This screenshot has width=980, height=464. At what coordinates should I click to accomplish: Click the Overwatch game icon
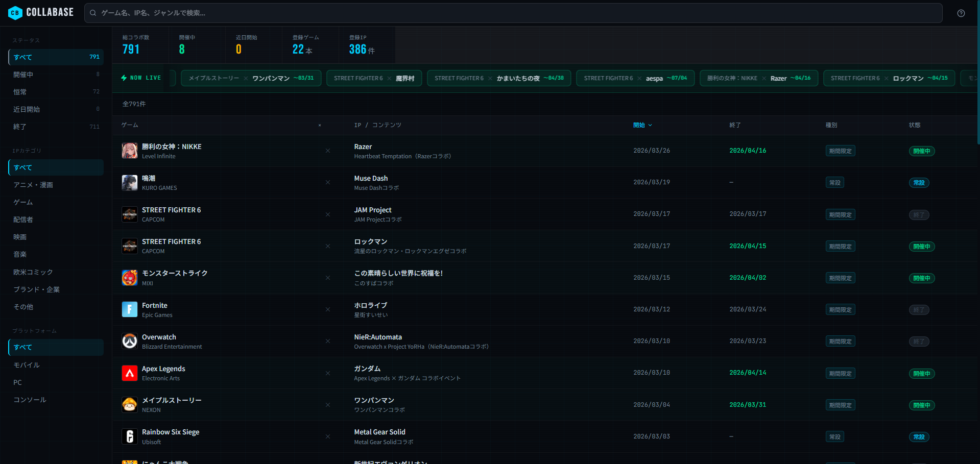pyautogui.click(x=129, y=341)
